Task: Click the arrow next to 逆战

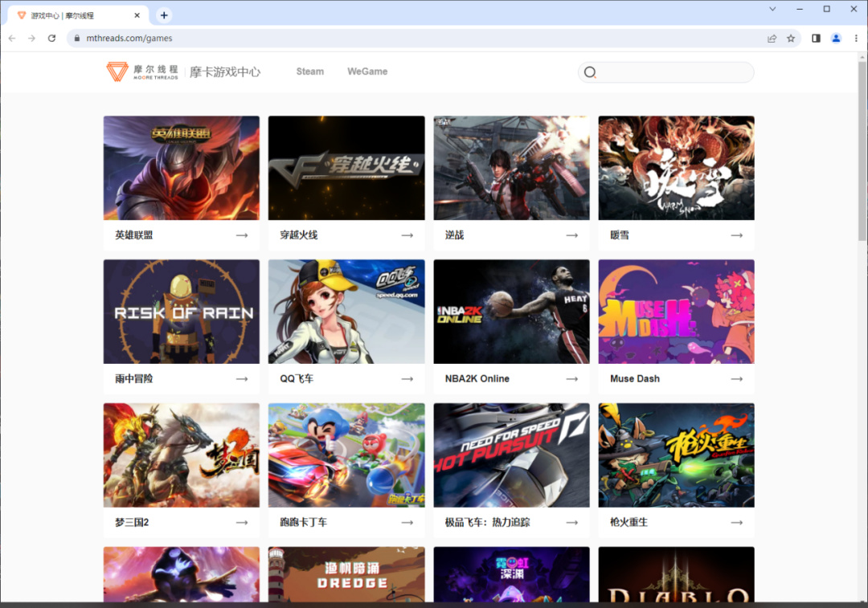Action: pos(572,235)
